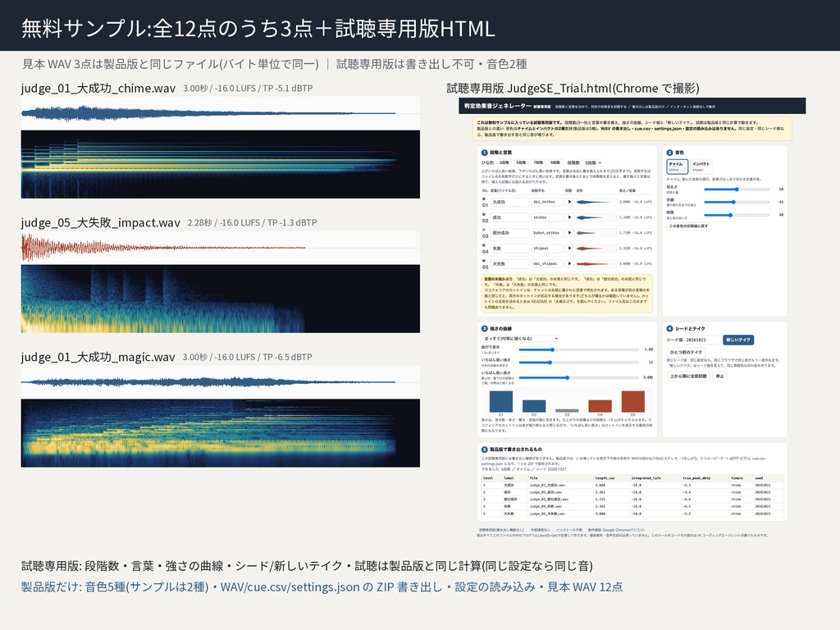Edit the dai_shippai filename field
The width and height of the screenshot is (840, 630).
547,264
